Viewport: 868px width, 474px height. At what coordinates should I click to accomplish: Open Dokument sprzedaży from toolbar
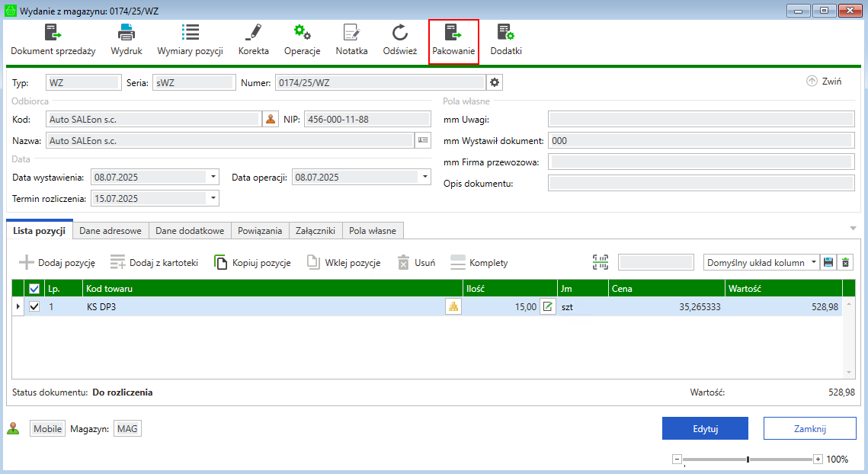(x=53, y=34)
